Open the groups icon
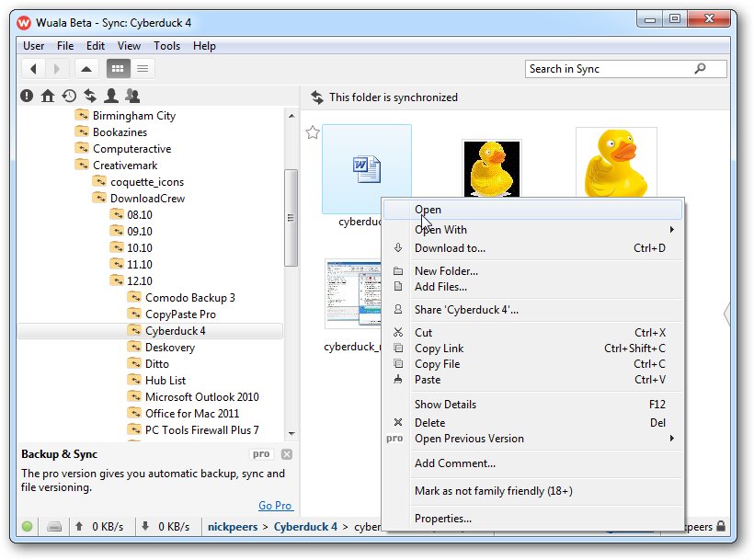This screenshot has width=754, height=560. coord(132,97)
